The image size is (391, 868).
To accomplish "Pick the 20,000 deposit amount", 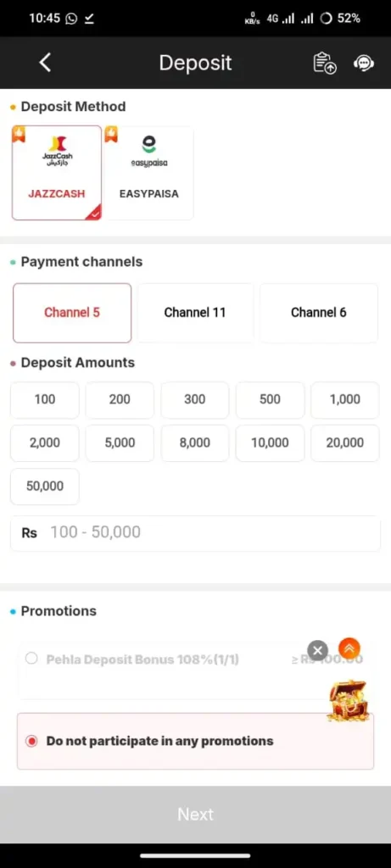I will coord(345,442).
